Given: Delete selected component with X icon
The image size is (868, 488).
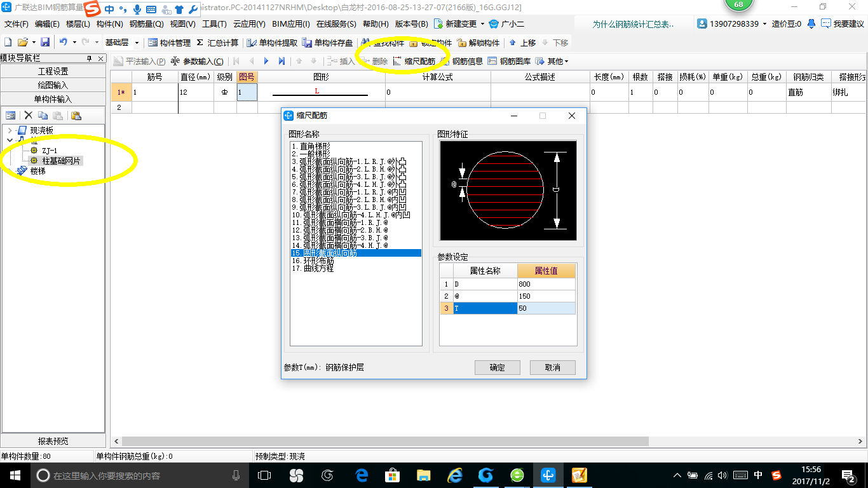Looking at the screenshot, I should click(x=28, y=115).
